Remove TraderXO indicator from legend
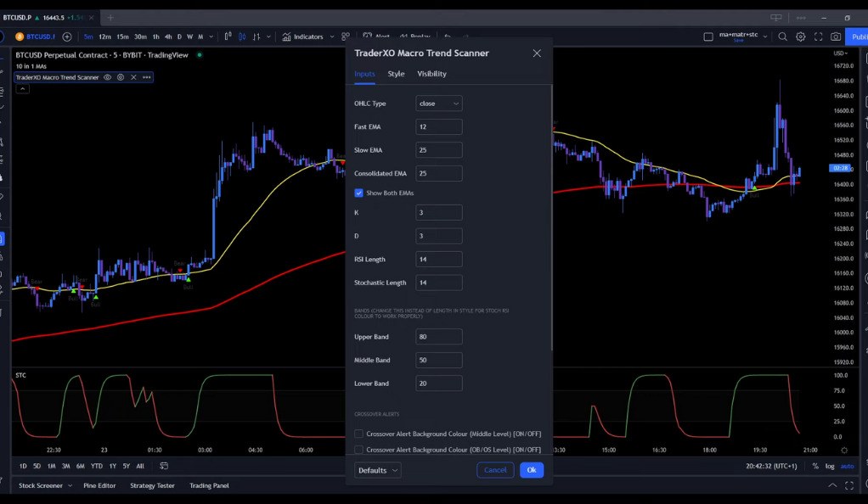 [x=133, y=77]
